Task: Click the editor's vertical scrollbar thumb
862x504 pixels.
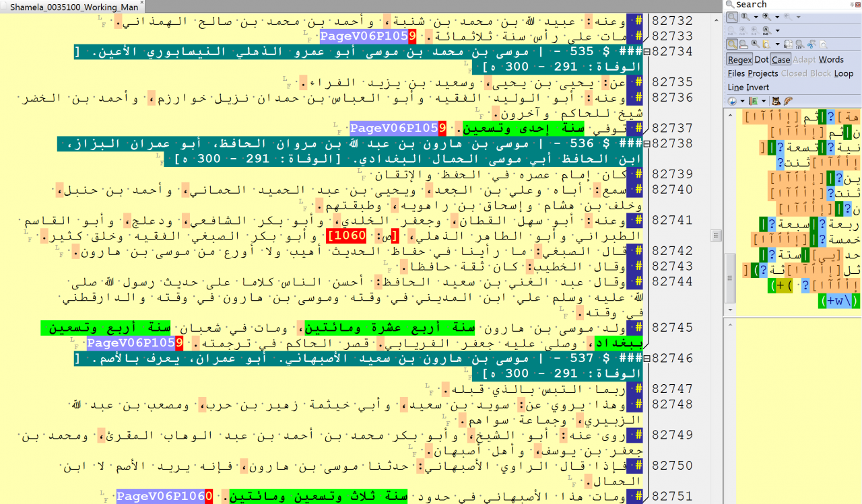Action: pos(715,235)
